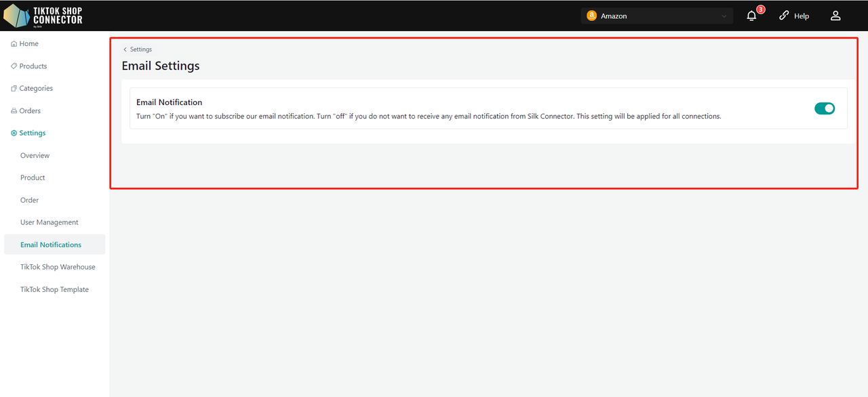The image size is (868, 397).
Task: Click the Settings gear icon
Action: pyautogui.click(x=14, y=133)
